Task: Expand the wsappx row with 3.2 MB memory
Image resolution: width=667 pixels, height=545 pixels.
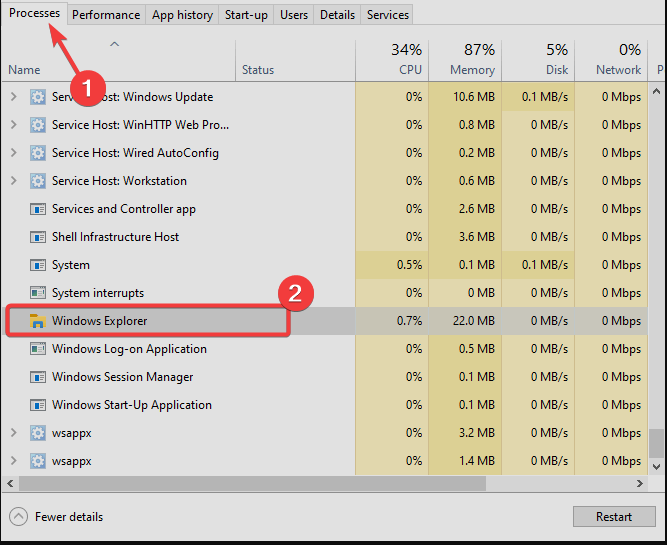Action: point(14,433)
